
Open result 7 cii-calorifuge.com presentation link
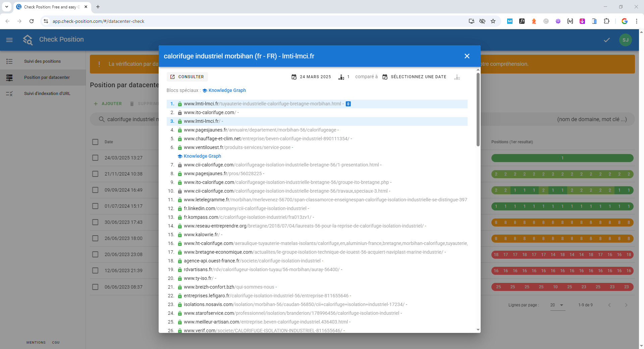pos(281,165)
